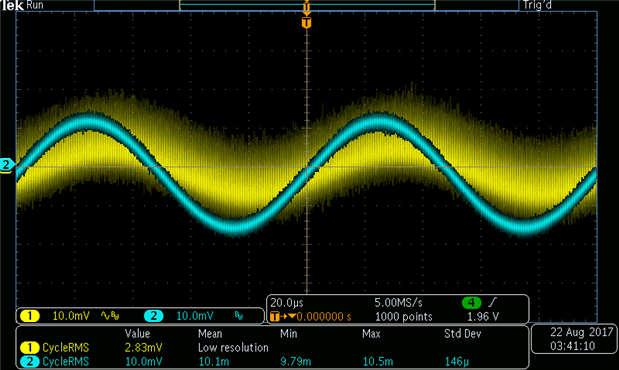Screen dimensions: 619x370
Task: Click green trigger source 4 badge
Action: [471, 303]
